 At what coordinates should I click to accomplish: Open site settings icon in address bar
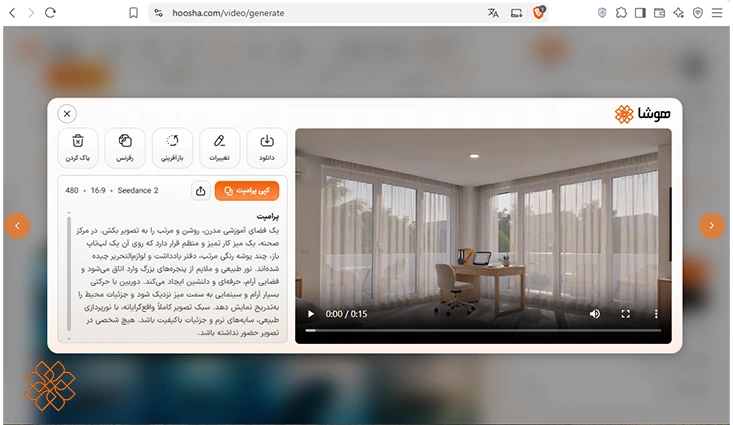coord(158,13)
